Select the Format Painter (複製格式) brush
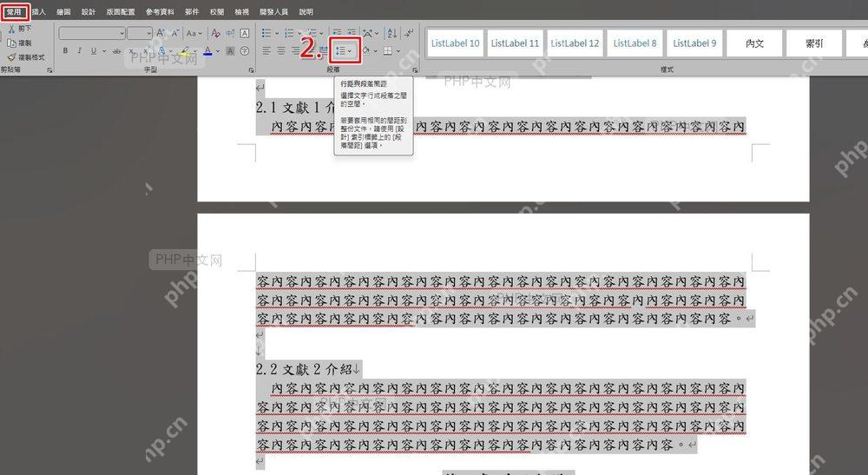868x475 pixels. point(11,57)
